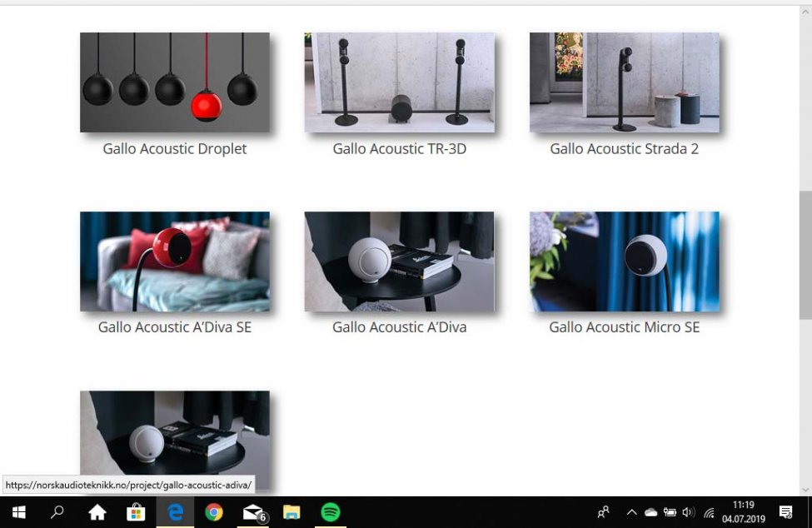812x528 pixels.
Task: Open clock showing 11:19 04.07.2019
Action: coord(743,512)
